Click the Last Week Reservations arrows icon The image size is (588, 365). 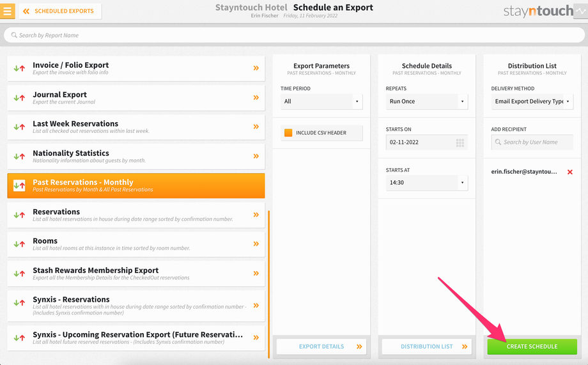coord(20,127)
